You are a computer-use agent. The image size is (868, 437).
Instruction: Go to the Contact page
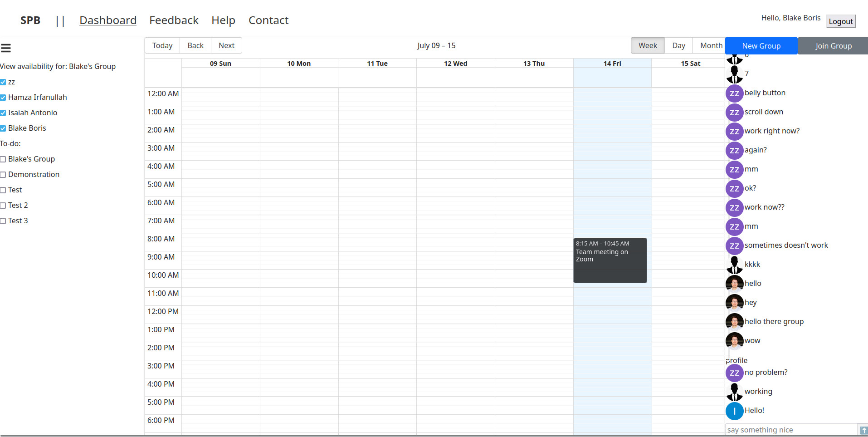click(x=268, y=20)
